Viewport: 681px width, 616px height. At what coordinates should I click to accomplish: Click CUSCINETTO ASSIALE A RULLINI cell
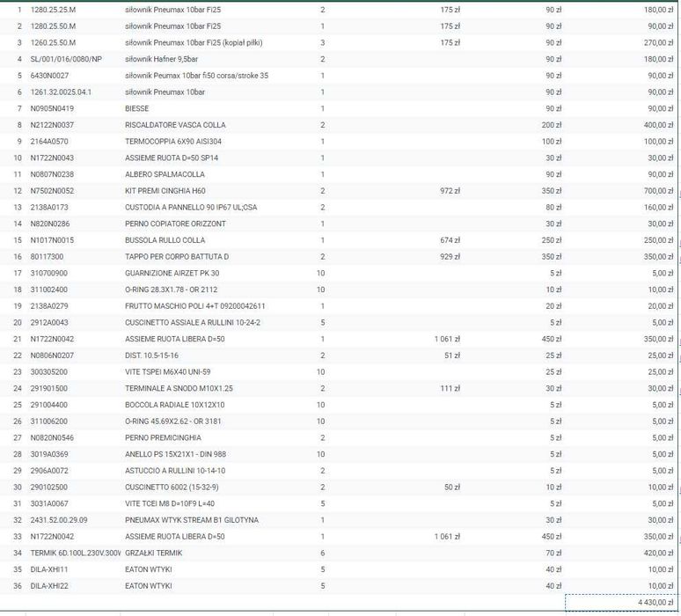[193, 323]
